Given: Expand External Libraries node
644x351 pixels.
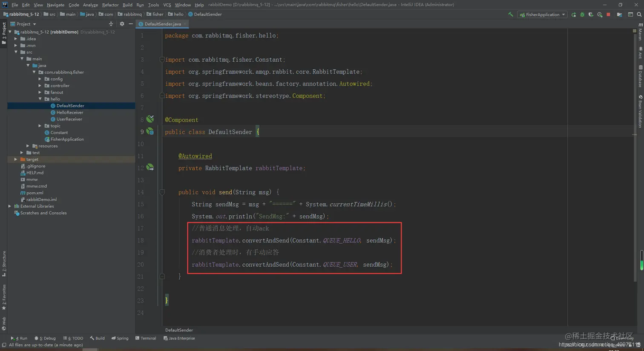Looking at the screenshot, I should coord(10,206).
